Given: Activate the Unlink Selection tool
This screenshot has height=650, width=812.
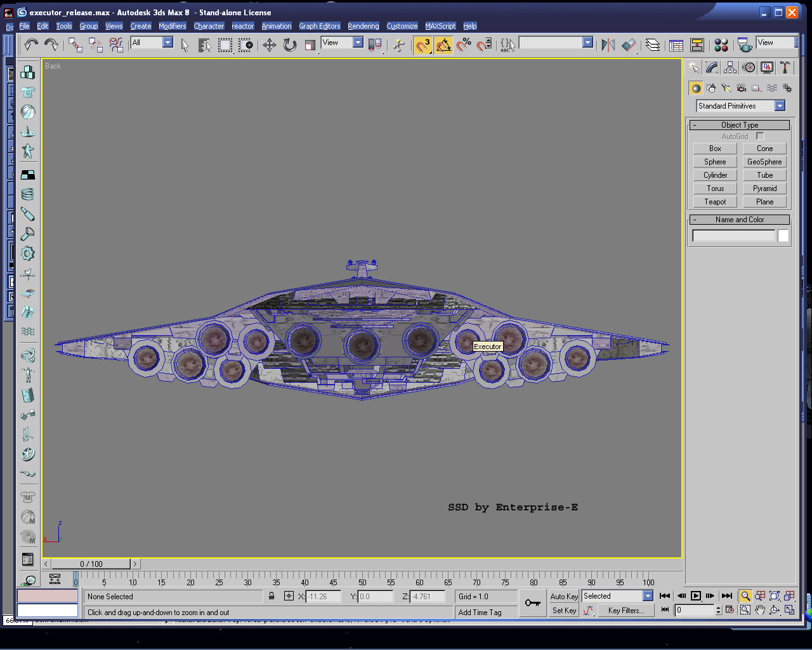Looking at the screenshot, I should pyautogui.click(x=96, y=44).
